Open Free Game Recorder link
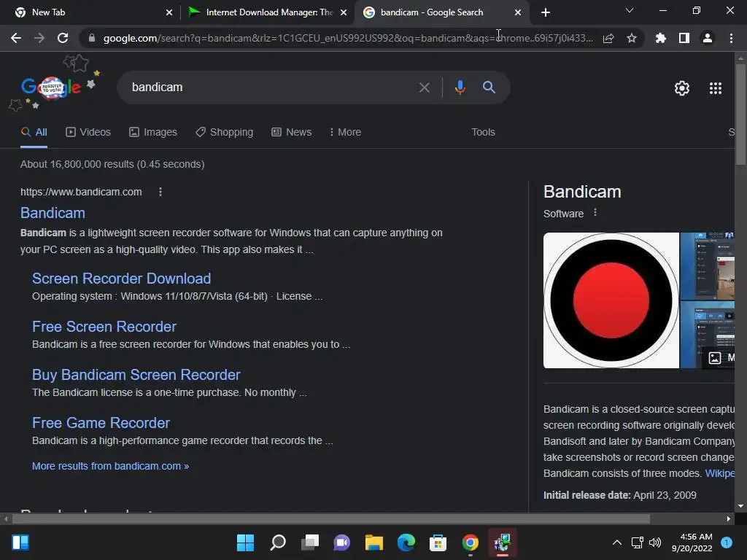 click(101, 423)
